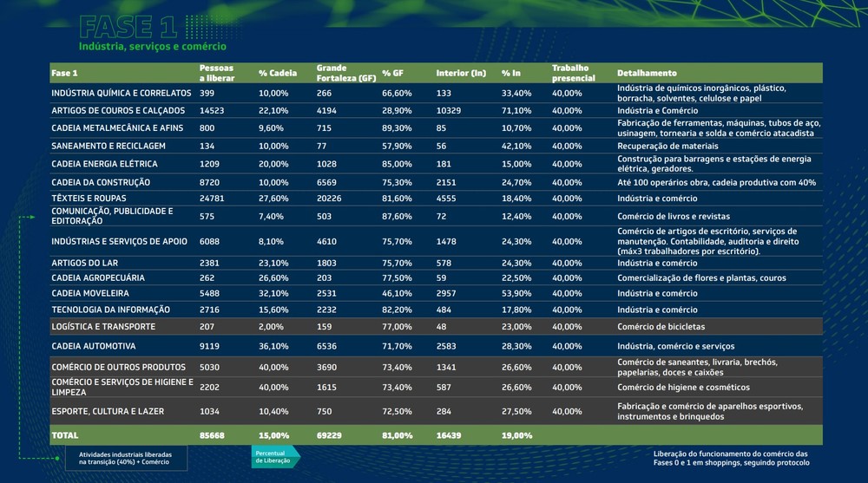Select the row label "CADEIA MOVELEIRA"
Image resolution: width=868 pixels, height=483 pixels.
coord(89,293)
